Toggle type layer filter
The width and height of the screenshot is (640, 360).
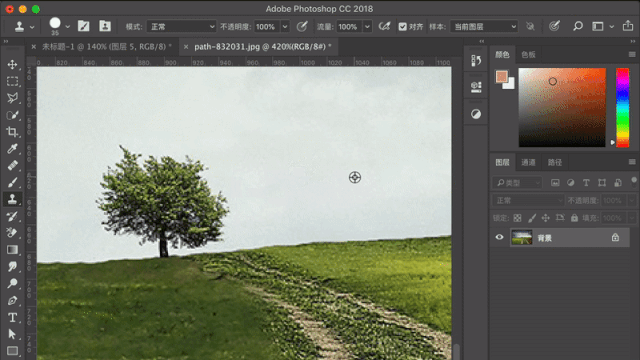[586, 183]
